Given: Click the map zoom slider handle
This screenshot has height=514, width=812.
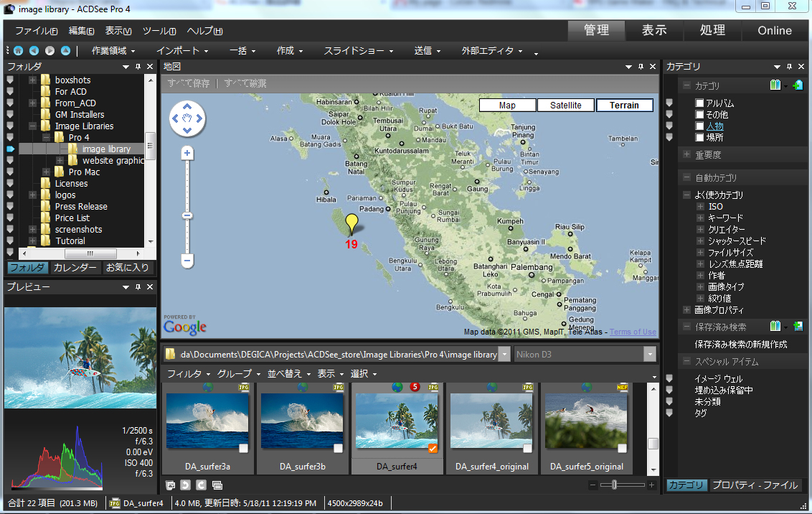Looking at the screenshot, I should (187, 215).
